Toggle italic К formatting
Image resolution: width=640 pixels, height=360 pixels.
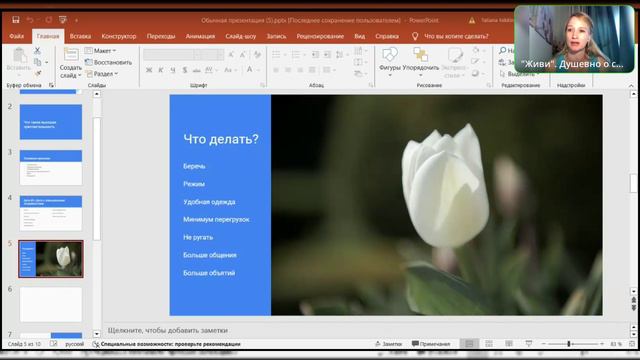click(x=161, y=70)
